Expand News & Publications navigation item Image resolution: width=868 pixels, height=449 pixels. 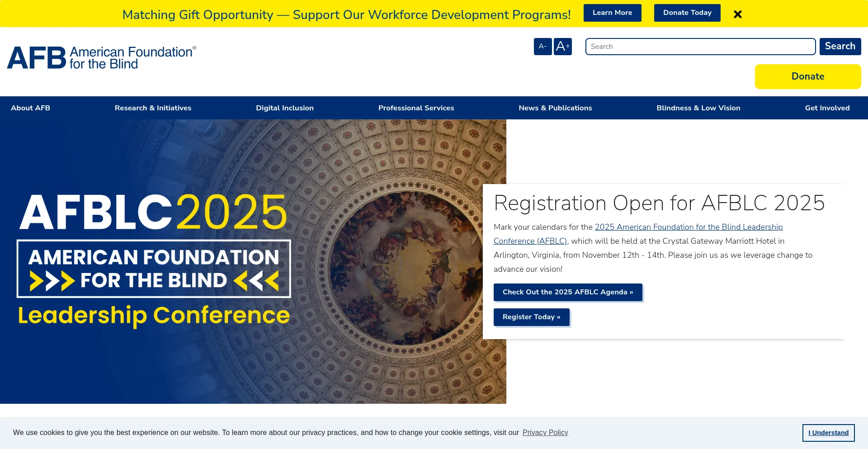coord(555,108)
